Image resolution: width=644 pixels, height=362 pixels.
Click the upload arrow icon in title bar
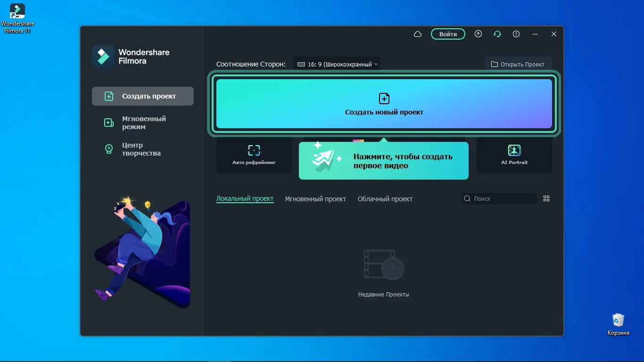[x=478, y=34]
